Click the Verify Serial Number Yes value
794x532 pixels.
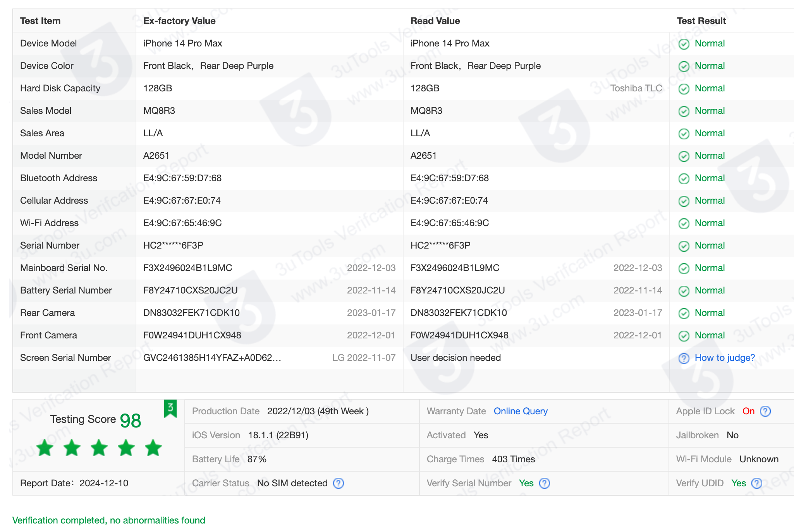coord(526,483)
